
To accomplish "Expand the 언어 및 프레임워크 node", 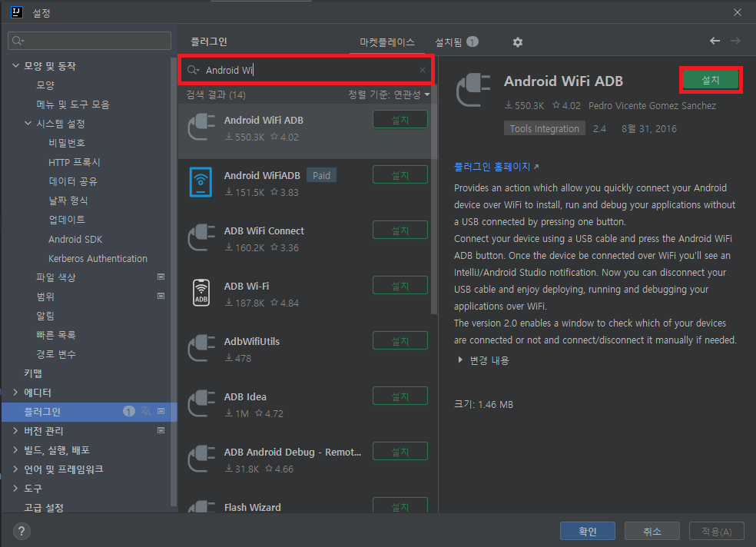I will (15, 469).
